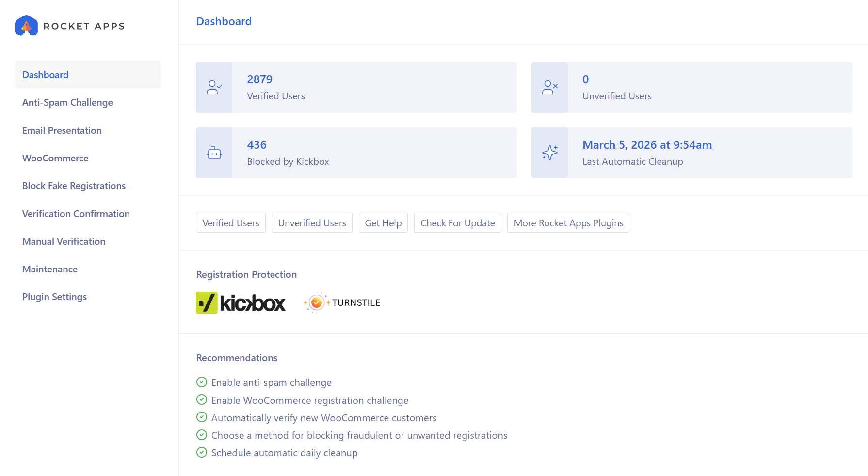Click the 2879 verified users count
Image resolution: width=868 pixels, height=476 pixels.
259,79
